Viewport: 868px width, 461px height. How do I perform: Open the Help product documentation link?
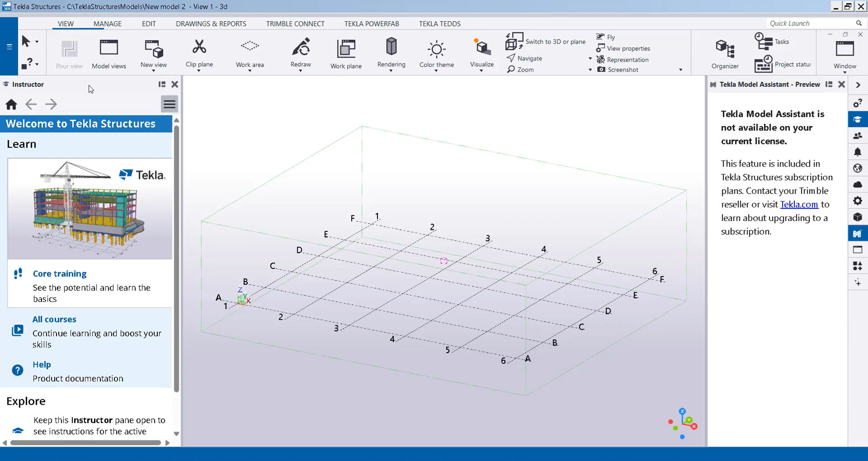42,365
